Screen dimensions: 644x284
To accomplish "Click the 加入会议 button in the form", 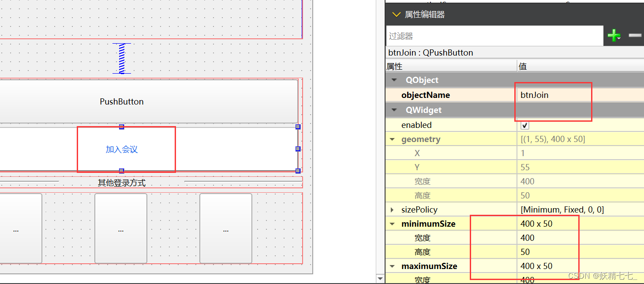I will (148, 149).
